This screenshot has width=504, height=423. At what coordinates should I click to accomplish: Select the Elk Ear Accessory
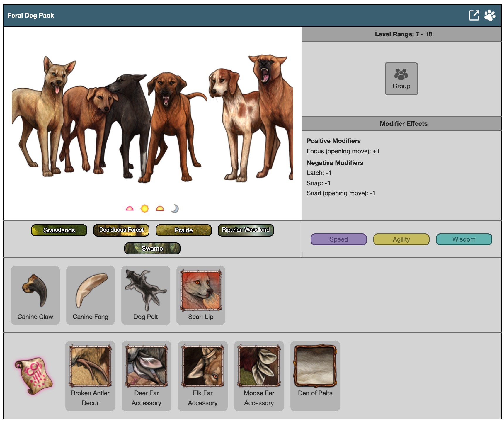[x=203, y=376]
